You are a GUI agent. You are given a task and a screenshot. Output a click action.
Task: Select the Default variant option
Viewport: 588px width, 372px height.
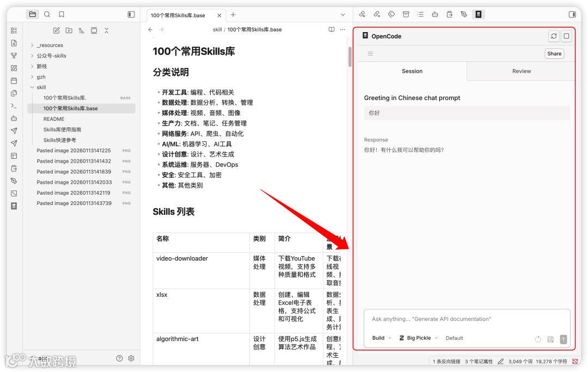454,338
